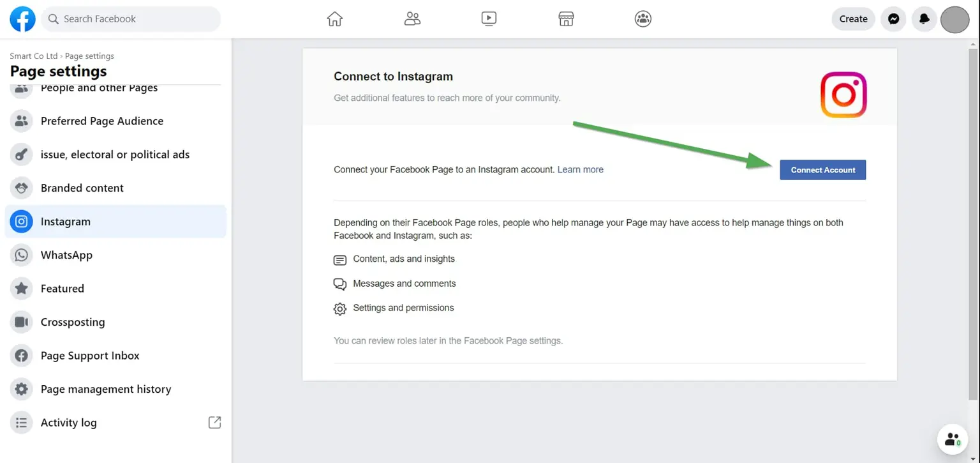980x463 pixels.
Task: Click the Instagram logo in the header card
Action: (843, 95)
